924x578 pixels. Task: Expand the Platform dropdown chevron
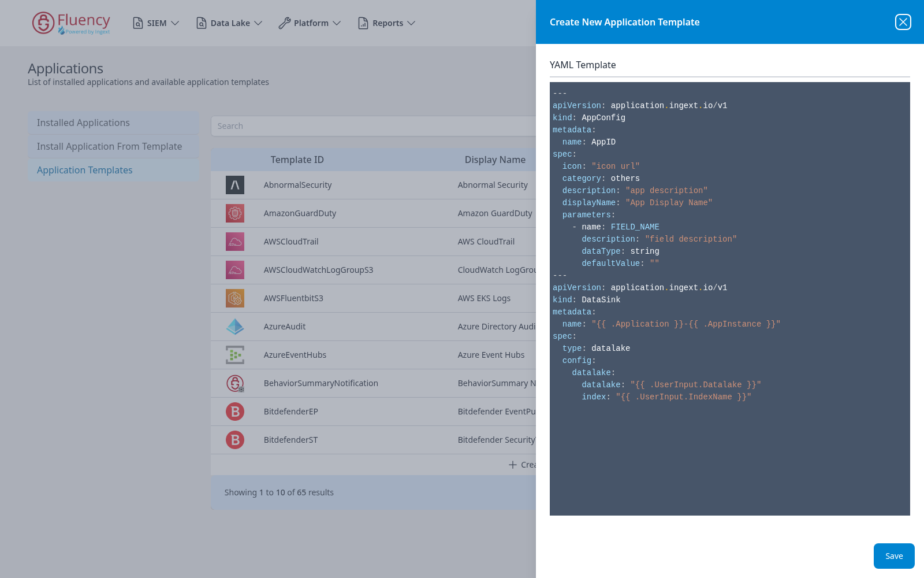pyautogui.click(x=337, y=23)
